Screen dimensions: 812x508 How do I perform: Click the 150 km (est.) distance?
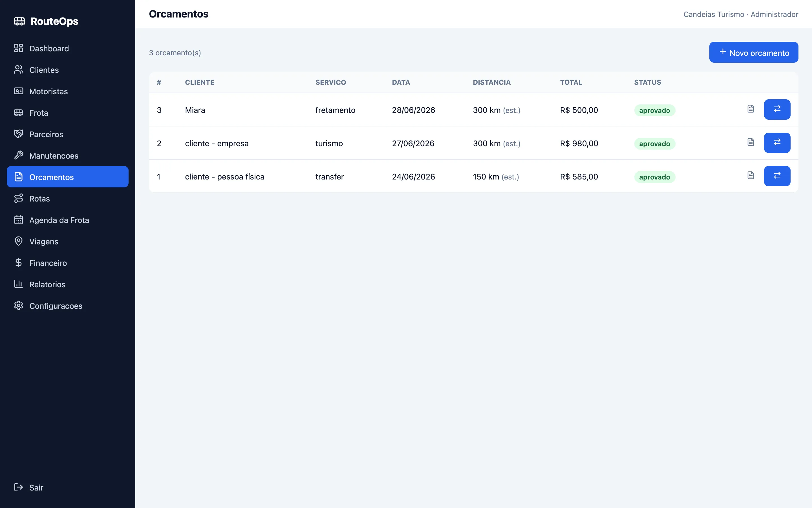(x=496, y=176)
